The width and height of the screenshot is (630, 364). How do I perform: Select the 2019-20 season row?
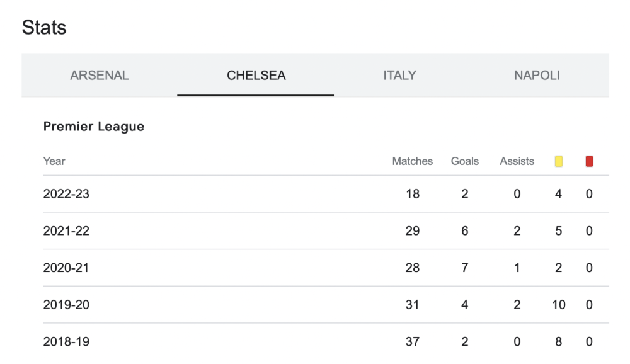coord(326,305)
